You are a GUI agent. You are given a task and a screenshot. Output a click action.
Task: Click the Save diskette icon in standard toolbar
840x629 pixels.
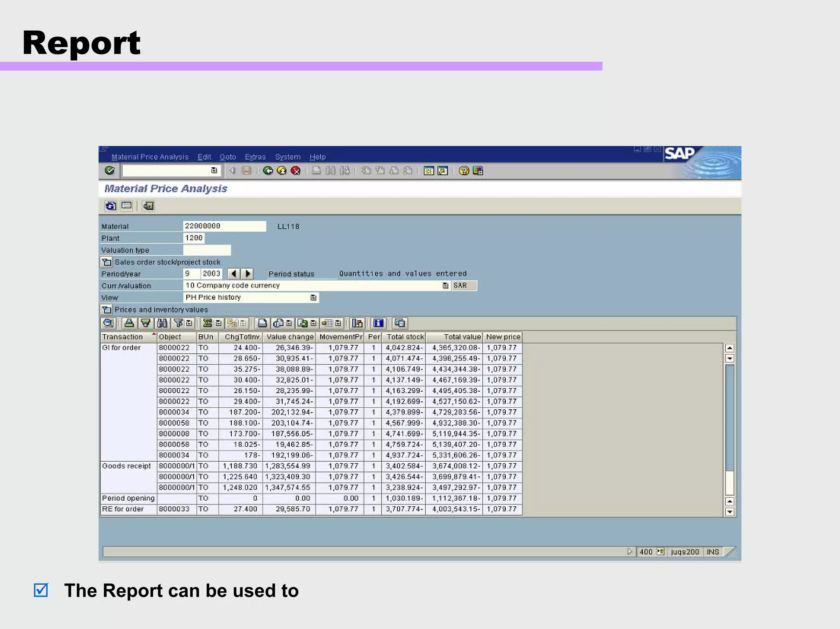click(x=247, y=171)
